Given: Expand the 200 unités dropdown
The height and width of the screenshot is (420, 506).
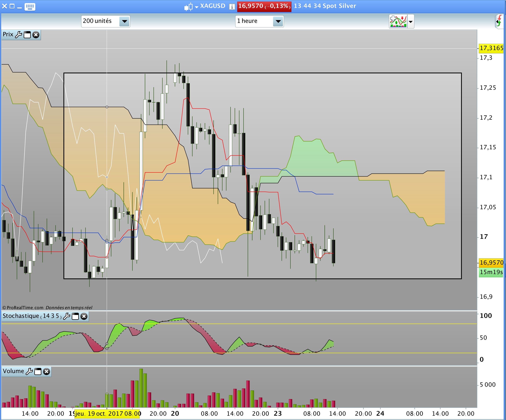Looking at the screenshot, I should pos(124,21).
